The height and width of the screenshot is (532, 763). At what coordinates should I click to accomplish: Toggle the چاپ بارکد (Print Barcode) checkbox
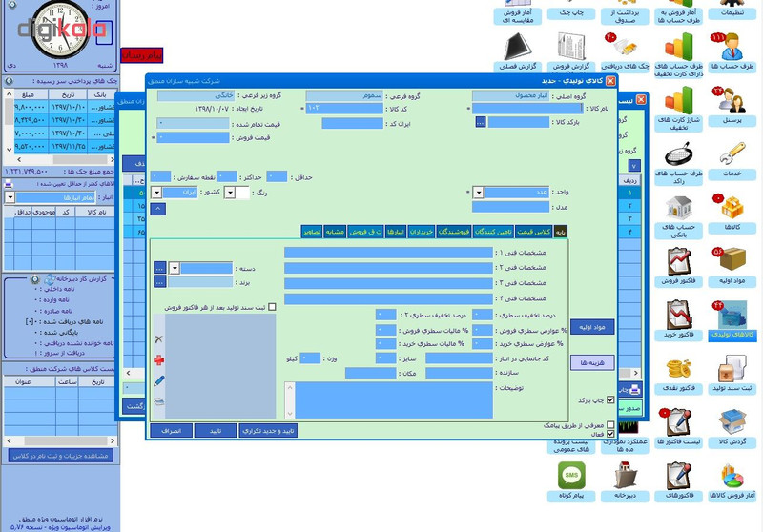pyautogui.click(x=610, y=401)
